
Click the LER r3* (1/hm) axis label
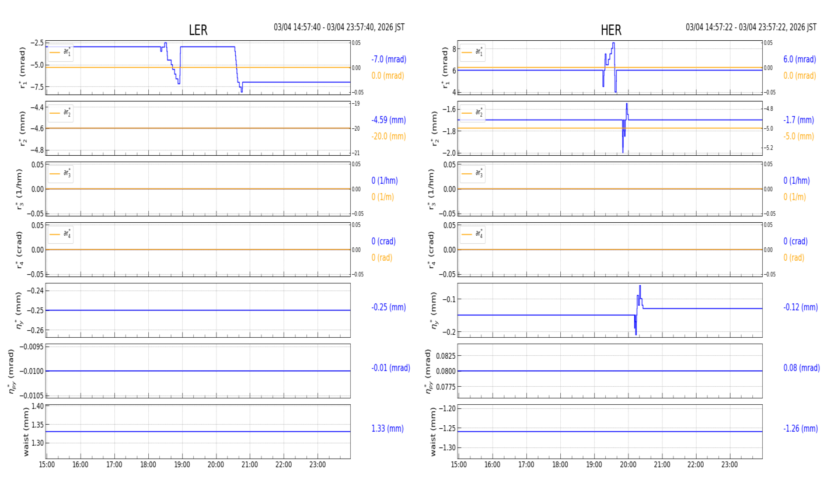(x=20, y=189)
